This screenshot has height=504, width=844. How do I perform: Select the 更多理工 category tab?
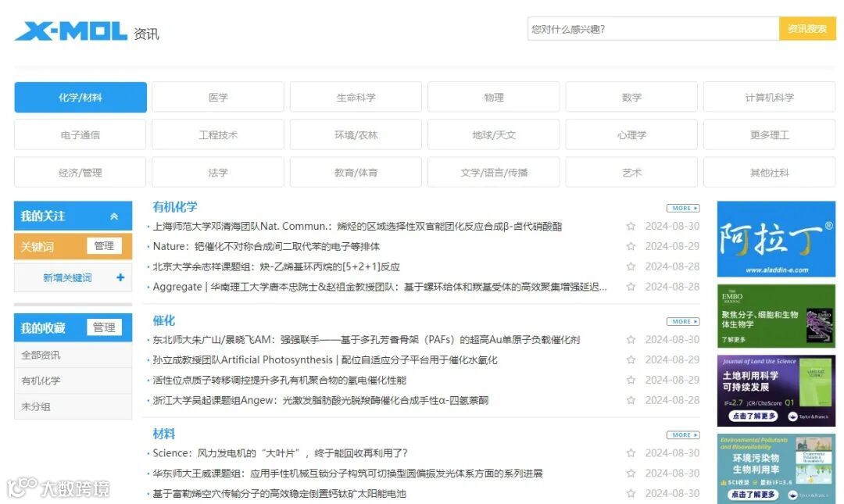click(x=769, y=134)
